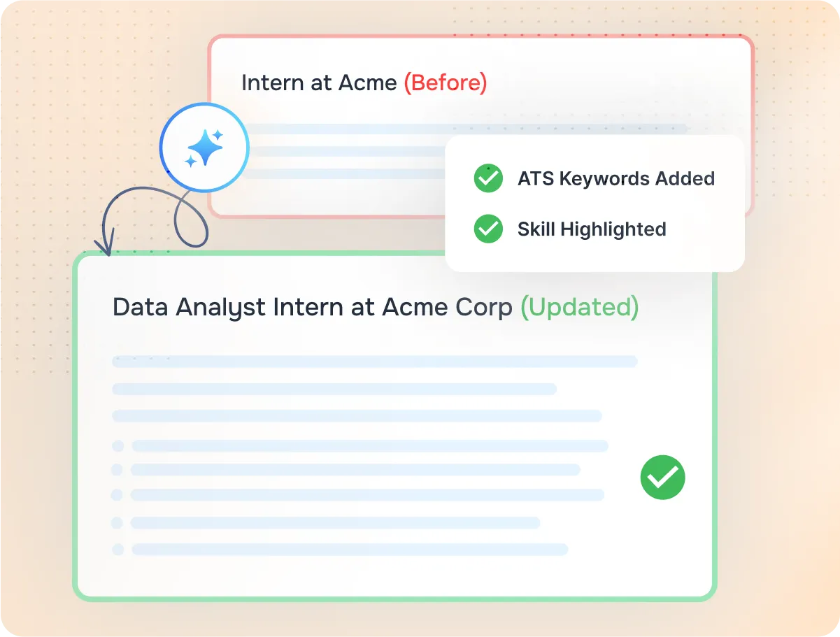Click the large green checkmark in Updated card

click(662, 478)
